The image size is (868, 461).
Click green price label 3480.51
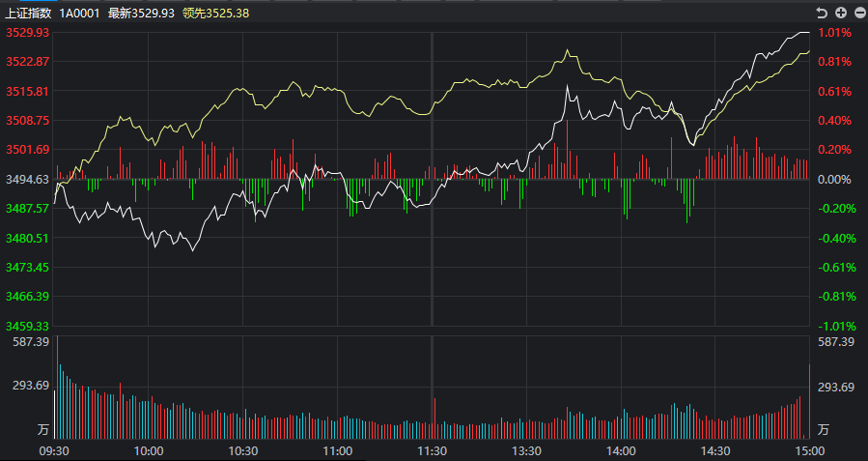click(x=28, y=238)
